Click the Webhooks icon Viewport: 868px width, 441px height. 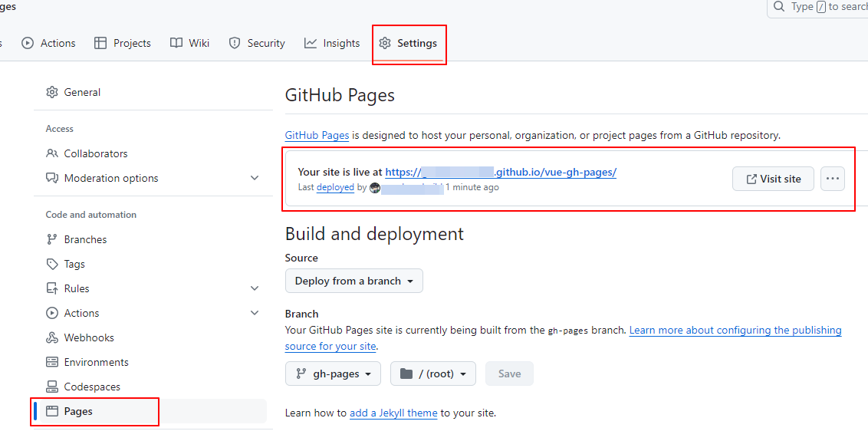pyautogui.click(x=52, y=337)
